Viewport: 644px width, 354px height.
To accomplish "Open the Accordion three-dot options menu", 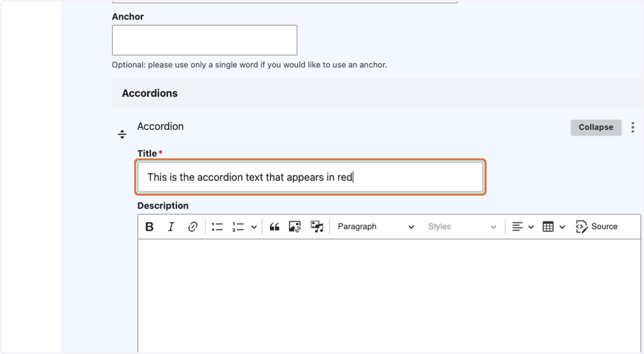I will pyautogui.click(x=633, y=127).
